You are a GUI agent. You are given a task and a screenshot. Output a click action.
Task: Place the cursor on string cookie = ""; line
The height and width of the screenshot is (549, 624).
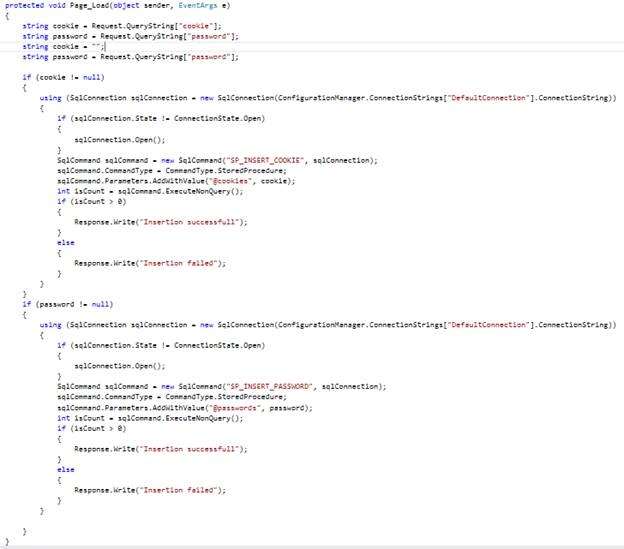pyautogui.click(x=64, y=47)
